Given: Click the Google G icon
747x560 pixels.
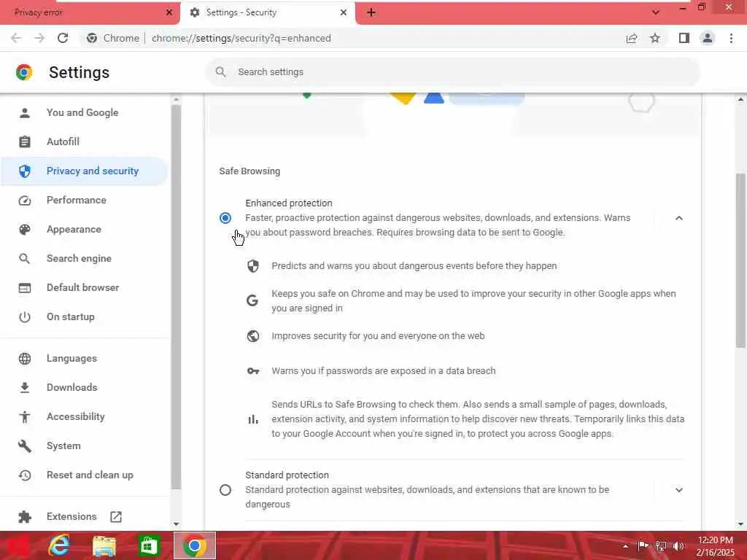Looking at the screenshot, I should [x=252, y=300].
